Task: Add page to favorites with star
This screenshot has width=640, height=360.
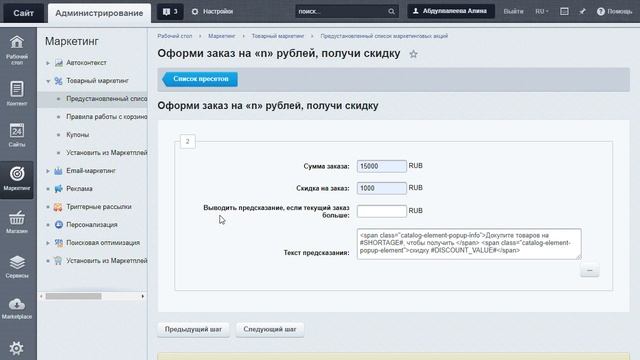Action: pos(413,54)
